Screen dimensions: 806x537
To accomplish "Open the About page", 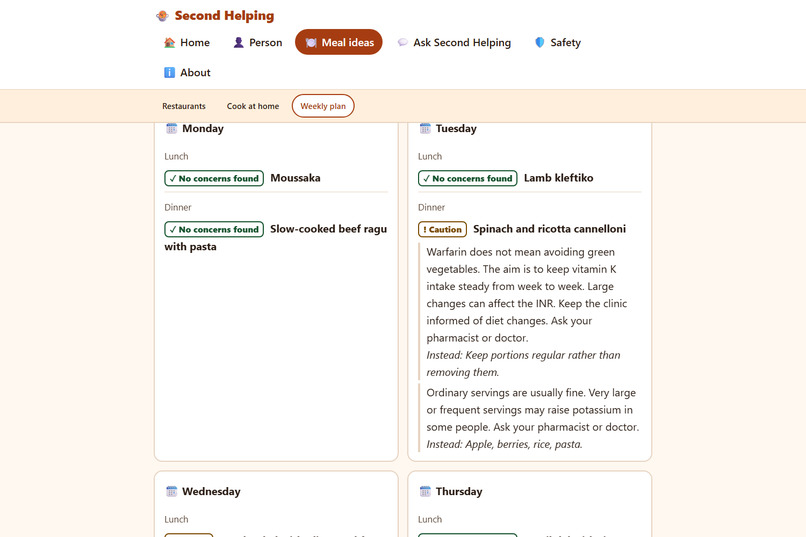I will pyautogui.click(x=187, y=72).
